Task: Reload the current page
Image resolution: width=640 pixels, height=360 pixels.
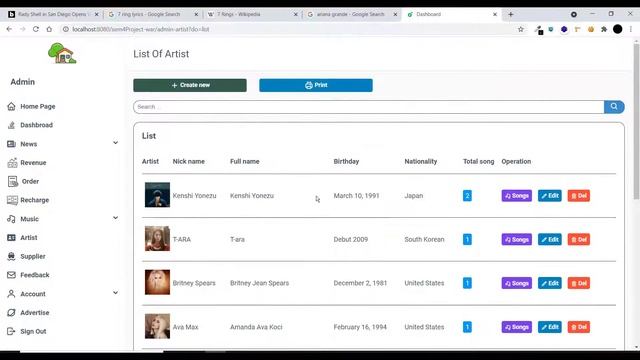Action: pyautogui.click(x=36, y=29)
